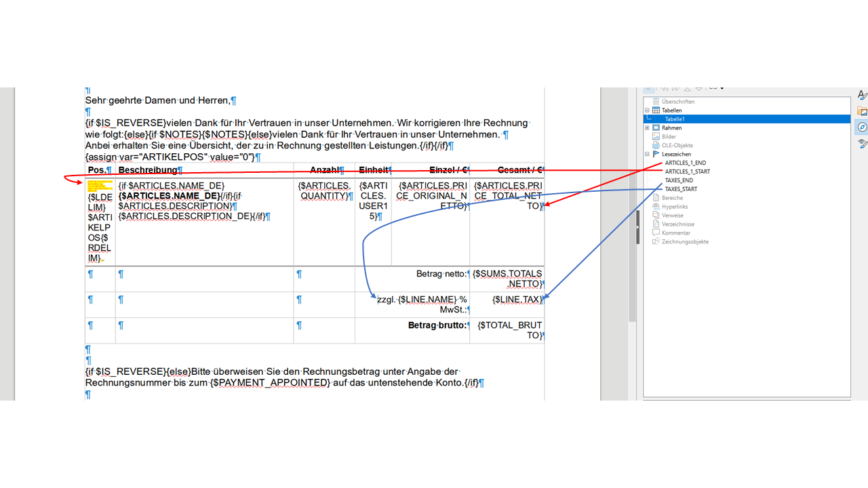Select the ARTICLES_1_END bookmark
The height and width of the screenshot is (488, 868).
(685, 163)
